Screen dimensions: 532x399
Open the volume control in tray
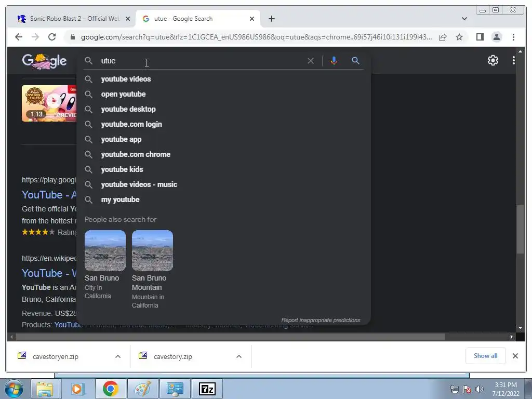[480, 389]
